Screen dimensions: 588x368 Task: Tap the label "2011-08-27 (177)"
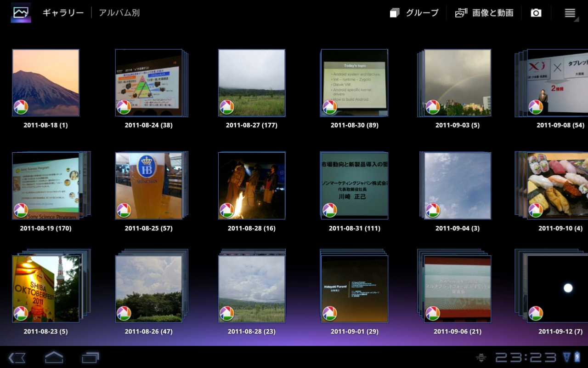point(252,125)
